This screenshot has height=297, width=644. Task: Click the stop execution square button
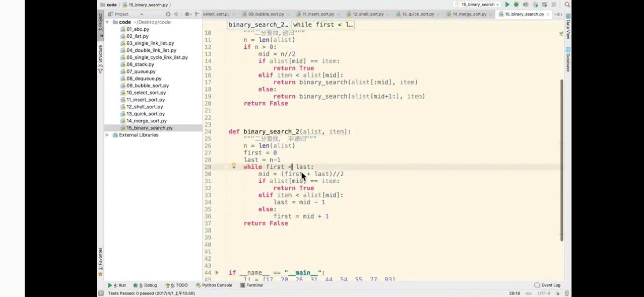tap(554, 5)
